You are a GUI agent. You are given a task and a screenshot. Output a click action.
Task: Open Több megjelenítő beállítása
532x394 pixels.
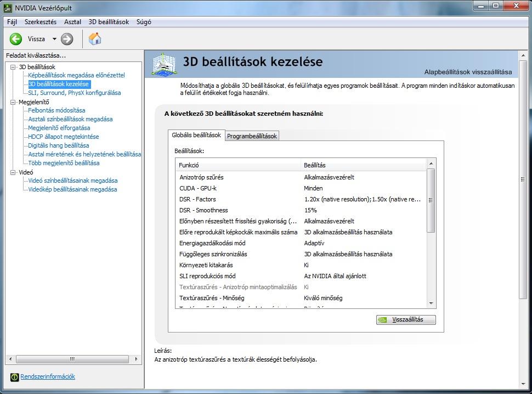click(64, 163)
